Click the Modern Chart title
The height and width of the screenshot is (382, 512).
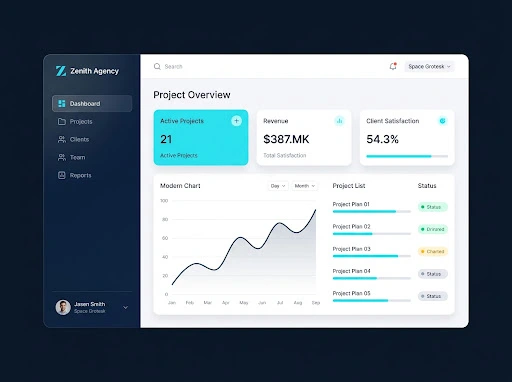(x=180, y=186)
